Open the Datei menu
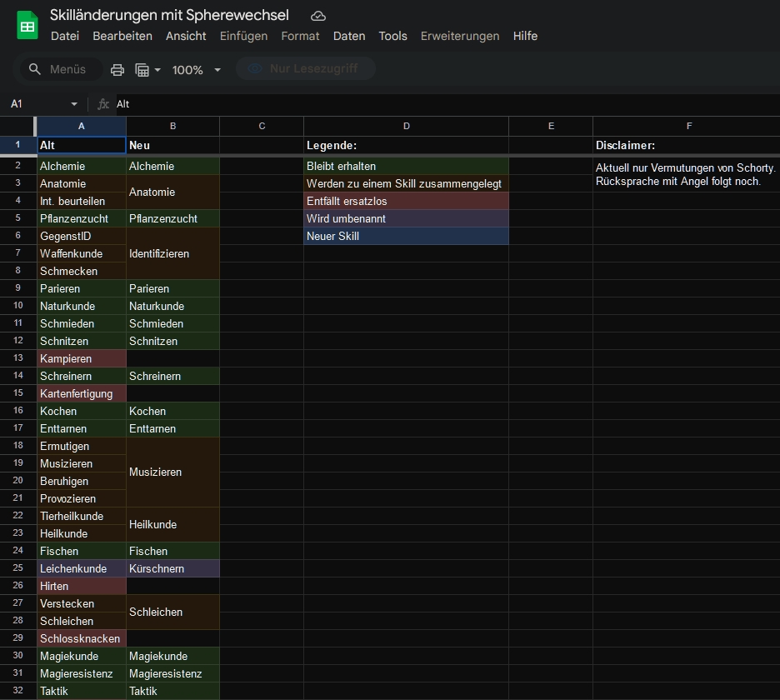Viewport: 780px width, 700px height. 65,36
